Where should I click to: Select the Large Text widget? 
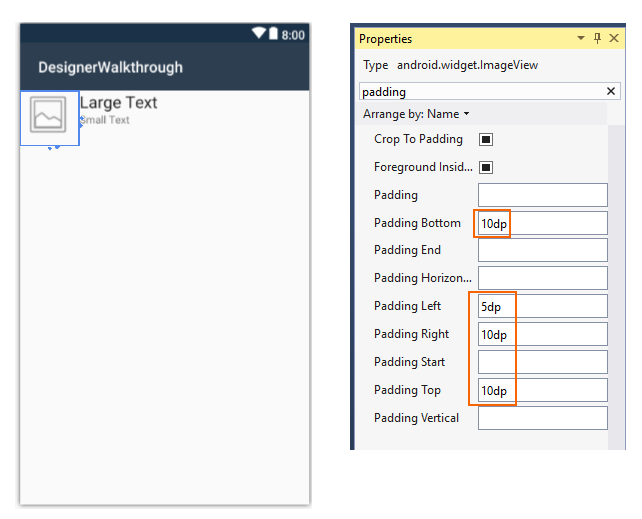118,102
